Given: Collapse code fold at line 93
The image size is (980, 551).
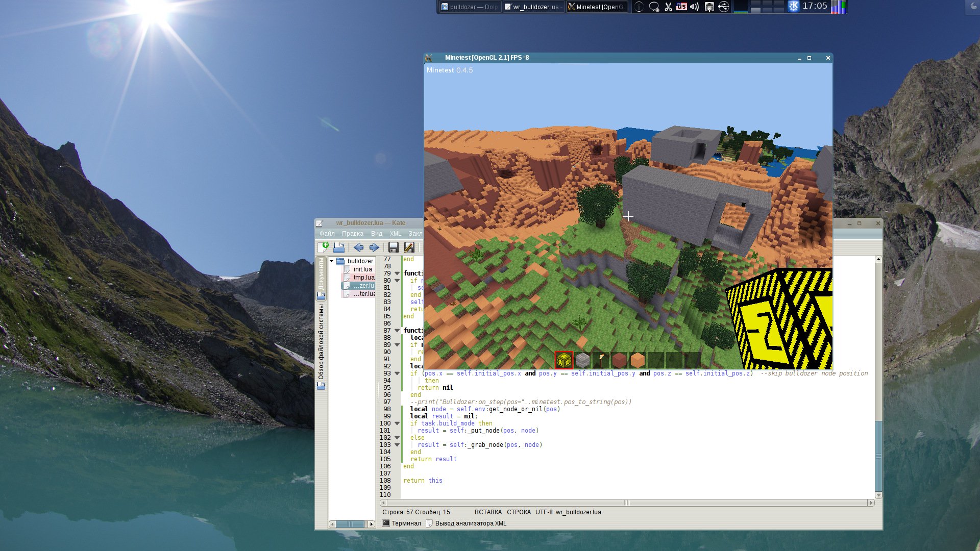Looking at the screenshot, I should (x=397, y=373).
